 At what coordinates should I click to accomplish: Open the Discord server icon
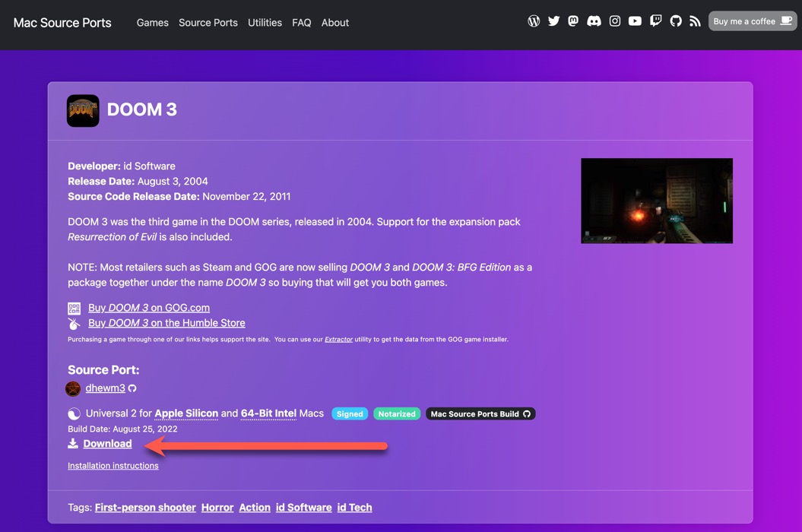(x=594, y=21)
